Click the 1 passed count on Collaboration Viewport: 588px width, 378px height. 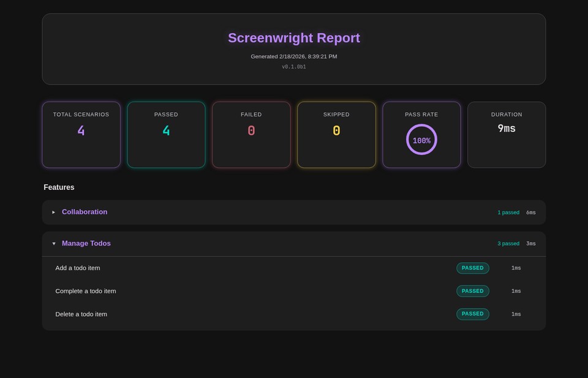pyautogui.click(x=508, y=213)
